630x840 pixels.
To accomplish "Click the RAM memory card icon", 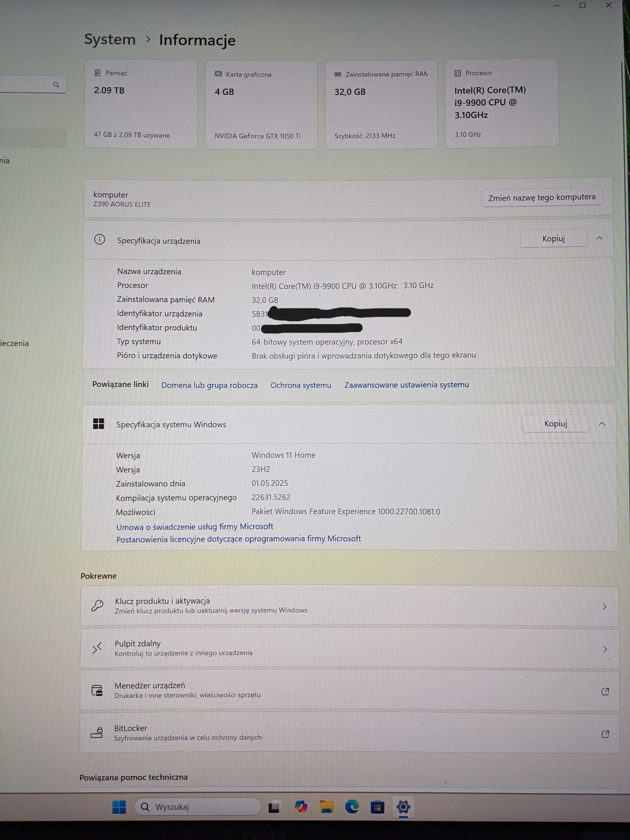I will point(337,74).
